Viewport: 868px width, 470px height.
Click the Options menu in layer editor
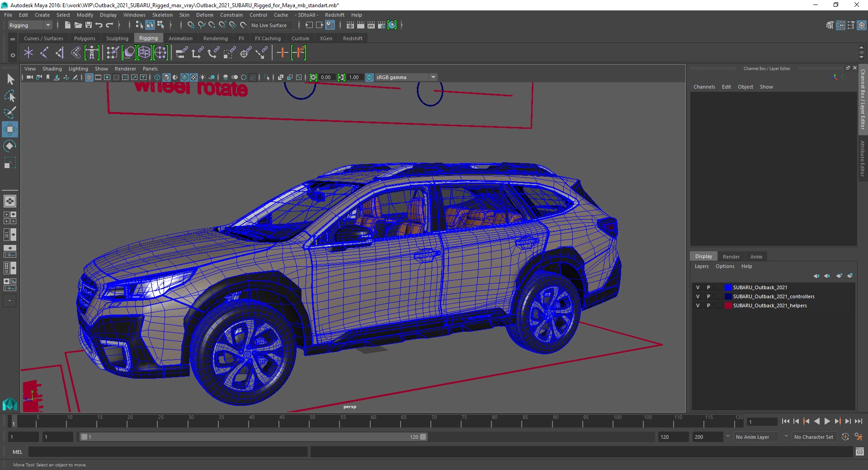point(725,266)
